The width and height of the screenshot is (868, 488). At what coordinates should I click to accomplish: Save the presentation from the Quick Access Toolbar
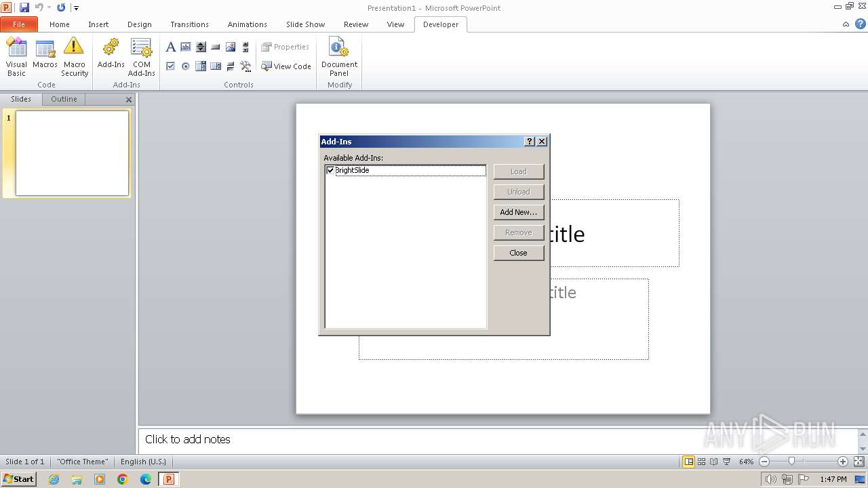pyautogui.click(x=24, y=7)
